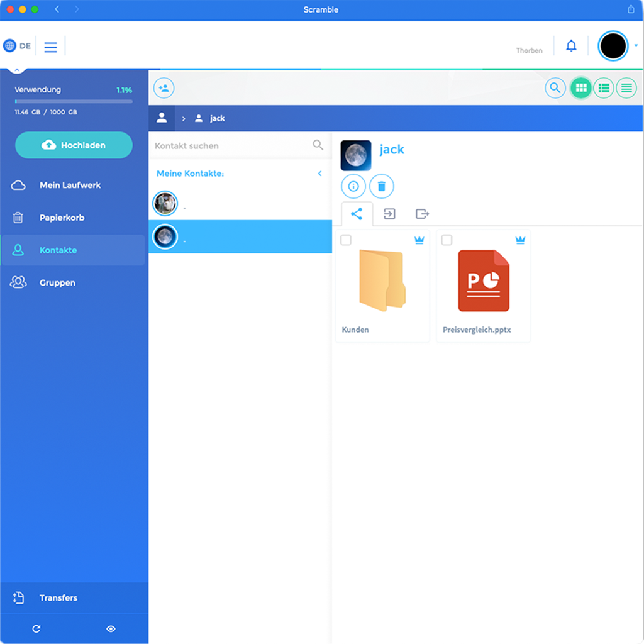
Task: Collapse the Meine Kontakte list
Action: coord(320,174)
